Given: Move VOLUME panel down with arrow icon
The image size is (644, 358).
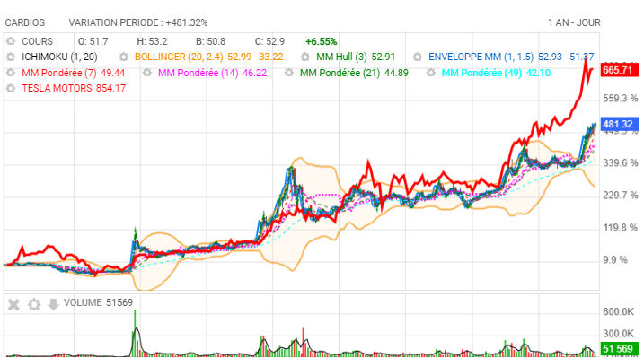Looking at the screenshot, I should coord(53,304).
